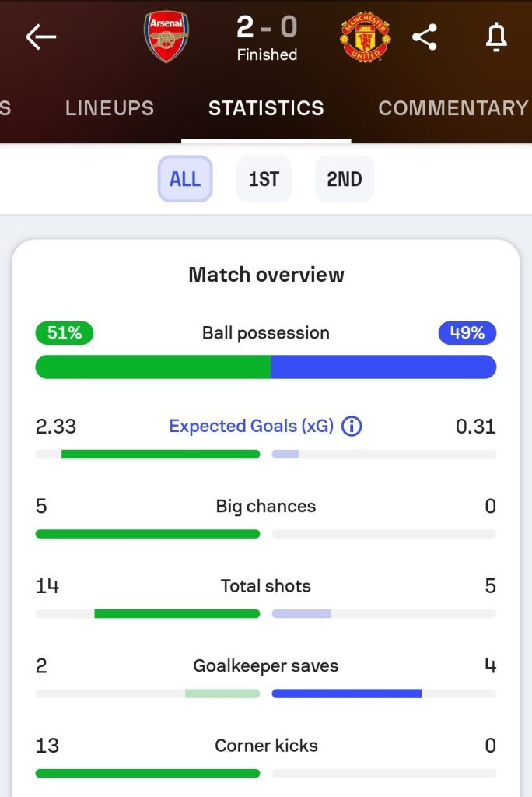The height and width of the screenshot is (797, 532).
Task: Switch to the LINEUPS tab
Action: (109, 108)
